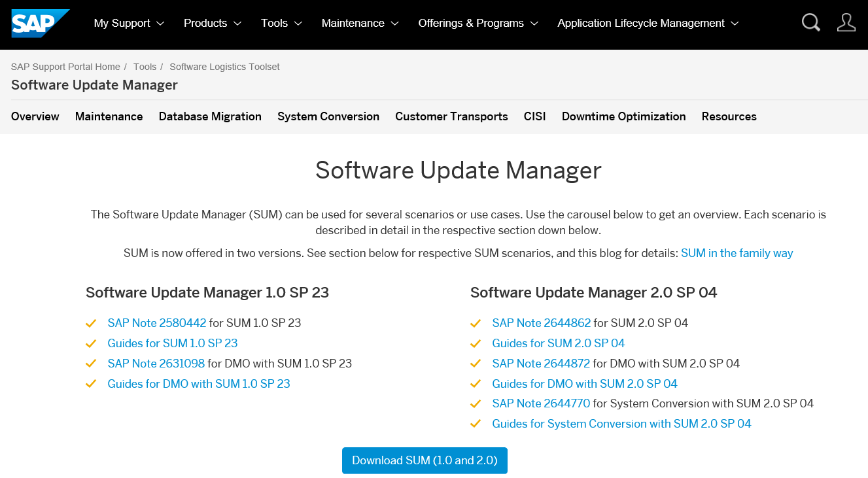
Task: Switch to the Maintenance tab below title
Action: [x=109, y=116]
